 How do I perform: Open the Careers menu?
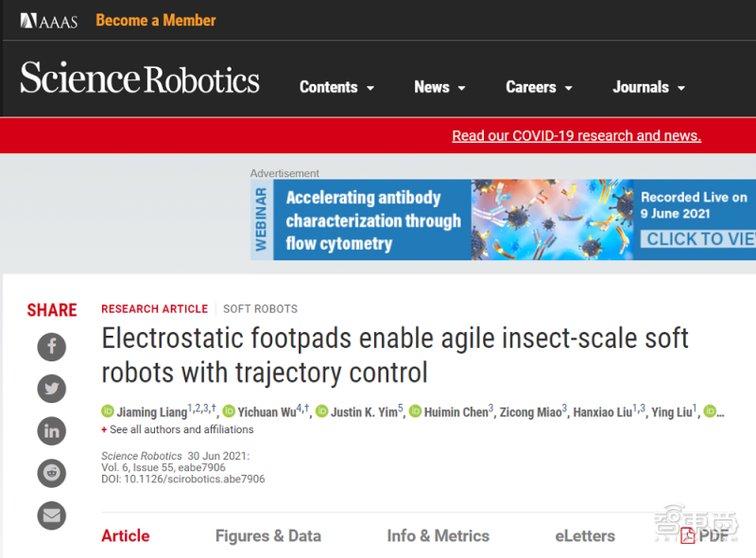coord(539,87)
